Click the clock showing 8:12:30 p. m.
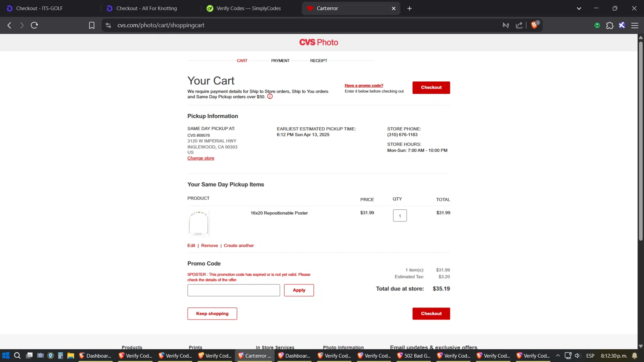This screenshot has width=644, height=362. coord(614,356)
